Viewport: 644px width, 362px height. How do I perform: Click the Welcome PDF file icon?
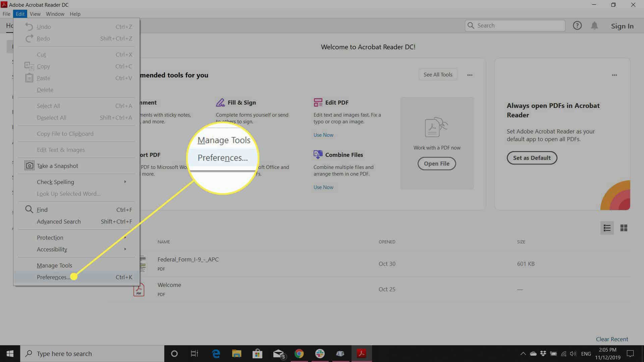click(139, 289)
